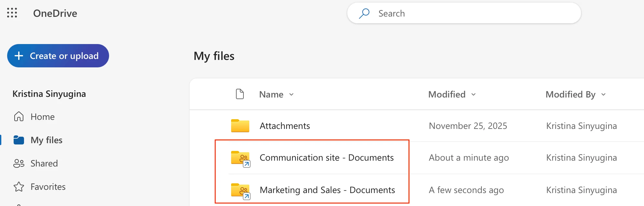
Task: Open Marketing and Sales - Documents folder
Action: tap(327, 190)
